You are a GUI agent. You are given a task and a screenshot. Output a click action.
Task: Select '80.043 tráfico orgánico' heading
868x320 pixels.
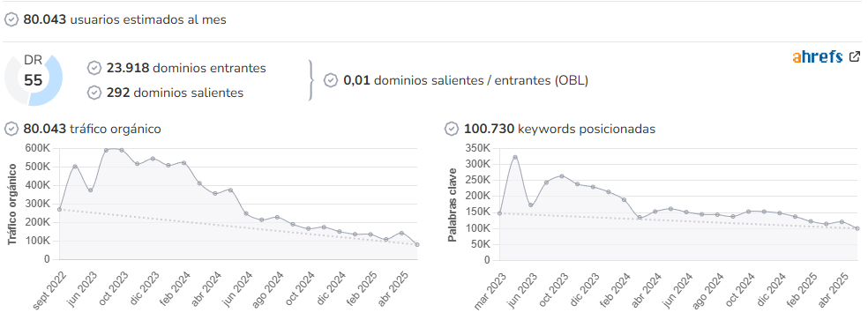click(x=92, y=129)
